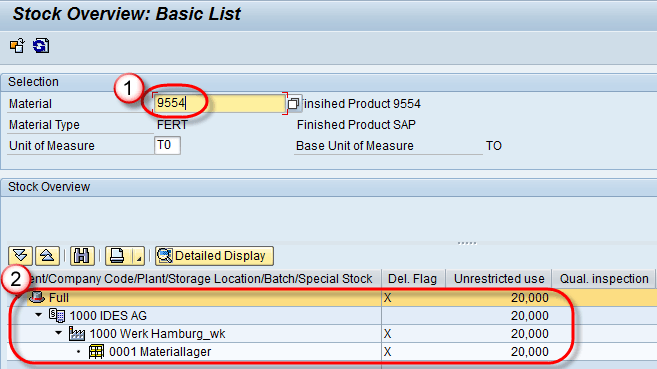Collapse the 1000 Werk Hamburg_wk node
657x369 pixels.
click(58, 333)
